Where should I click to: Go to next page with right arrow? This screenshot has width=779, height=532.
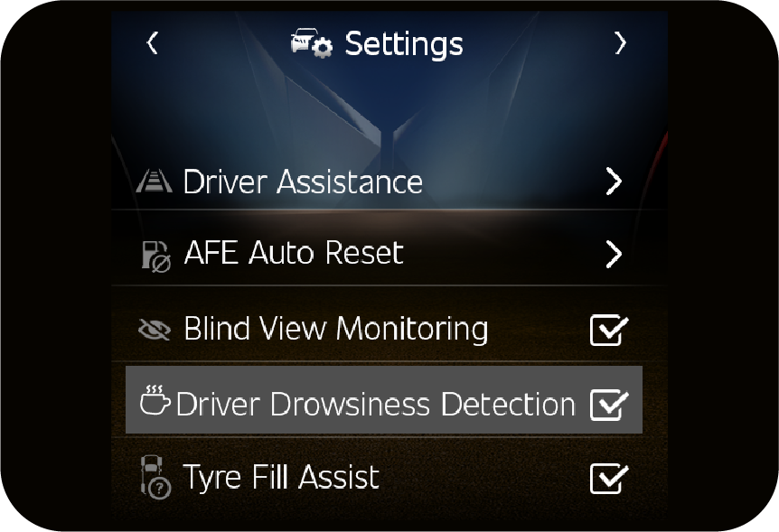[620, 42]
